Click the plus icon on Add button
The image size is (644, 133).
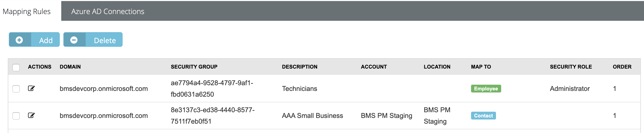19,40
